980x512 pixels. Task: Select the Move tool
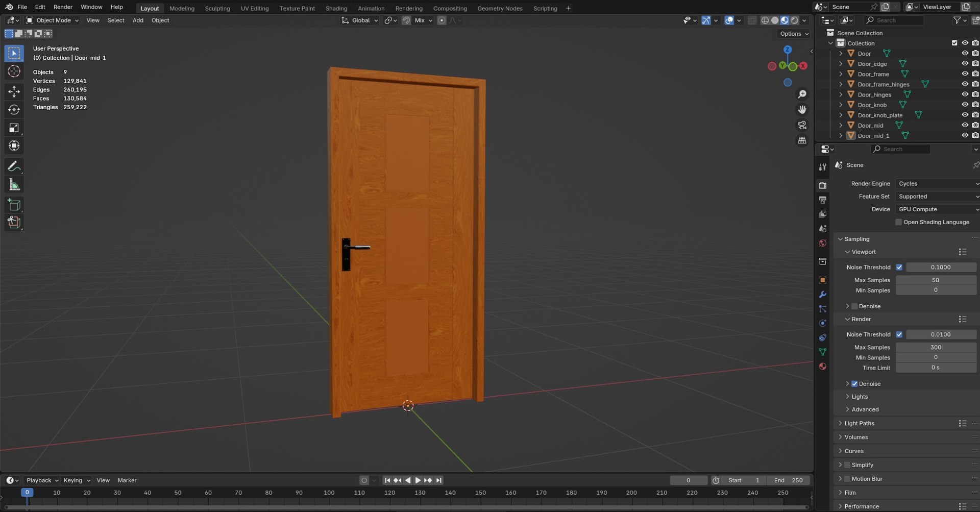(14, 91)
